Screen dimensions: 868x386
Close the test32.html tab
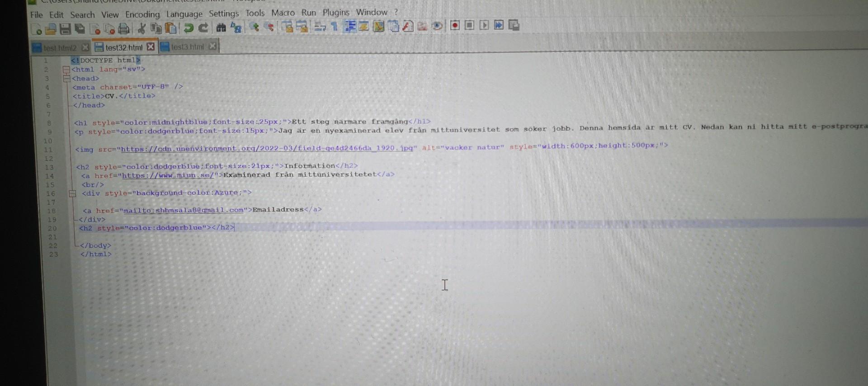tap(151, 47)
